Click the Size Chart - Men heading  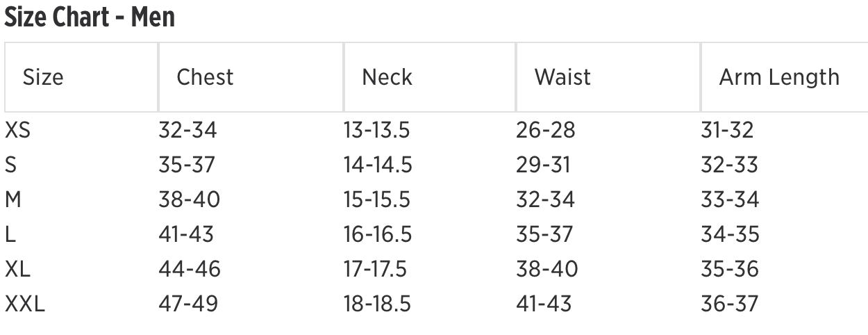[90, 17]
